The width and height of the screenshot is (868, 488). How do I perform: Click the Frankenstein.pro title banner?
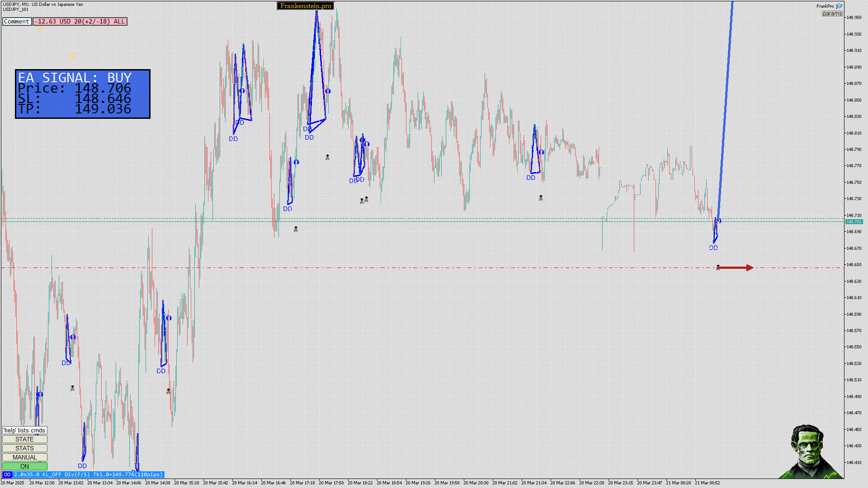(306, 6)
